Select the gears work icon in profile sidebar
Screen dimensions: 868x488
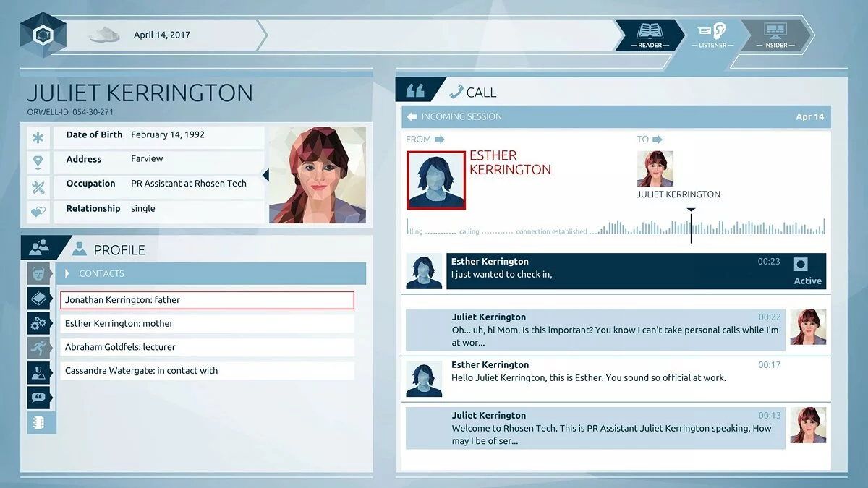click(x=39, y=323)
